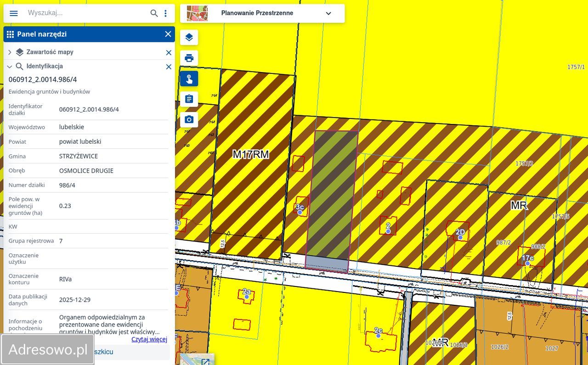Open the clipboard report tool
Image resolution: width=588 pixels, height=365 pixels.
(x=189, y=99)
